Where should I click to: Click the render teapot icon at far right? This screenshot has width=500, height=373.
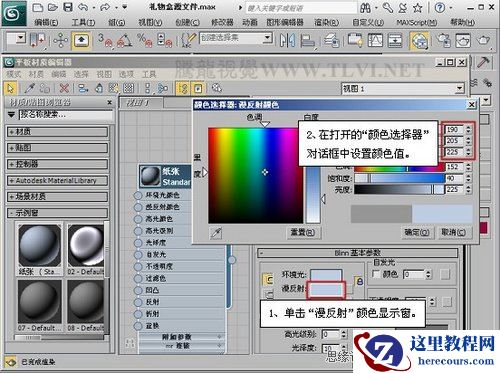click(x=483, y=40)
